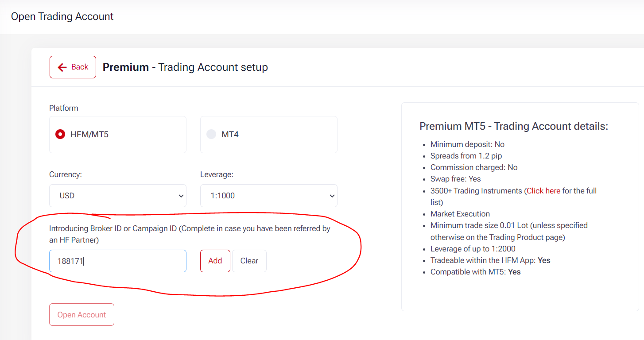This screenshot has width=644, height=340.
Task: Open the Currency dropdown showing USD
Action: click(x=117, y=196)
